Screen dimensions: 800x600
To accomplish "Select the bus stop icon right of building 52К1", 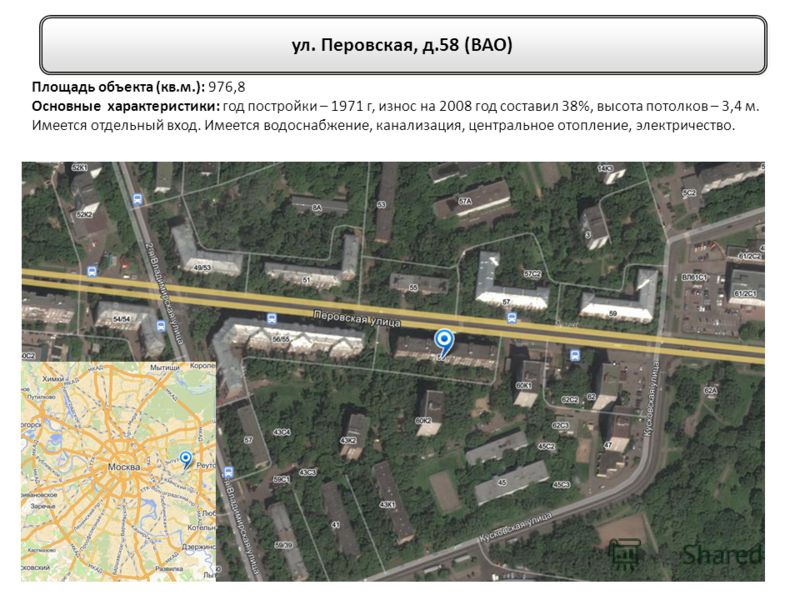I will [x=137, y=199].
